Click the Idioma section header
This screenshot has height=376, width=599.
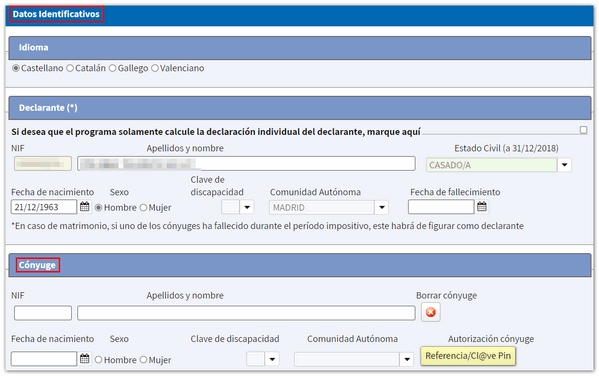pos(300,48)
